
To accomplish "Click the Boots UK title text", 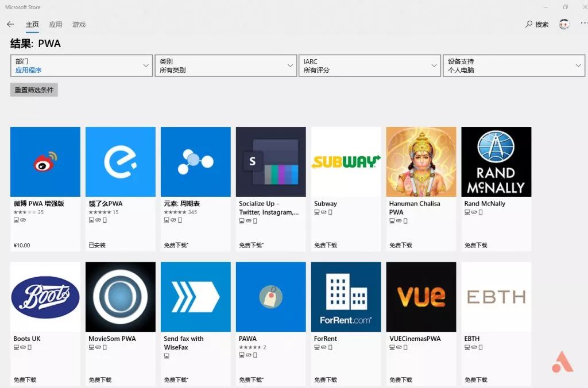I will click(26, 339).
